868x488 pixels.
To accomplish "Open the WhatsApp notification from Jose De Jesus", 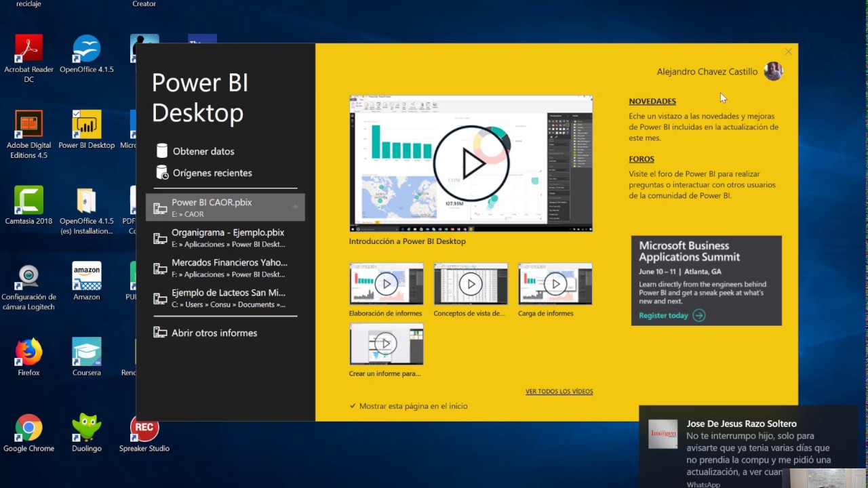I will 749,447.
